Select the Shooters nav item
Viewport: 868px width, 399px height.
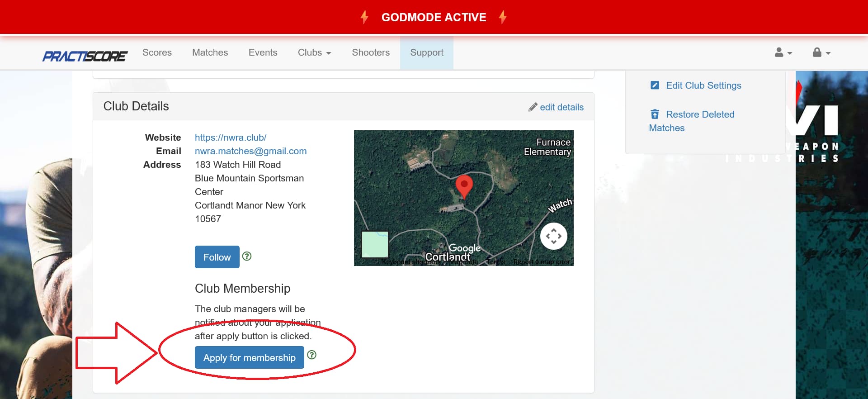[371, 52]
